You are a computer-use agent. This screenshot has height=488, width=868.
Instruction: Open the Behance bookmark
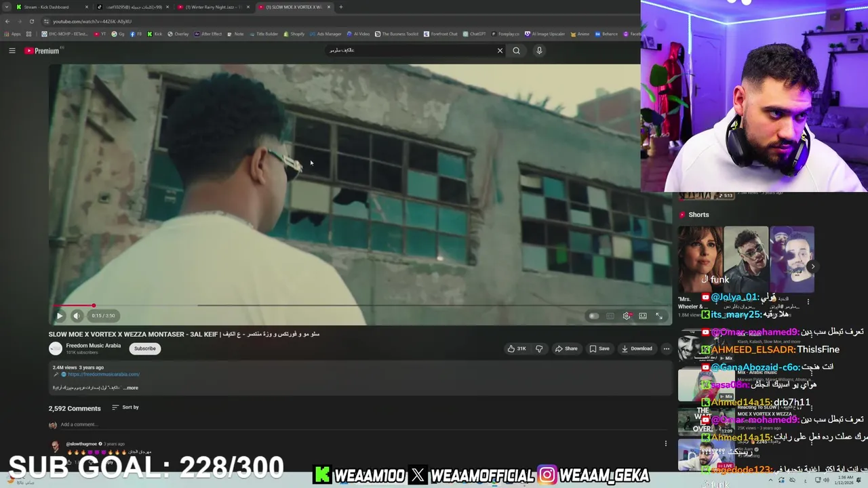coord(606,34)
